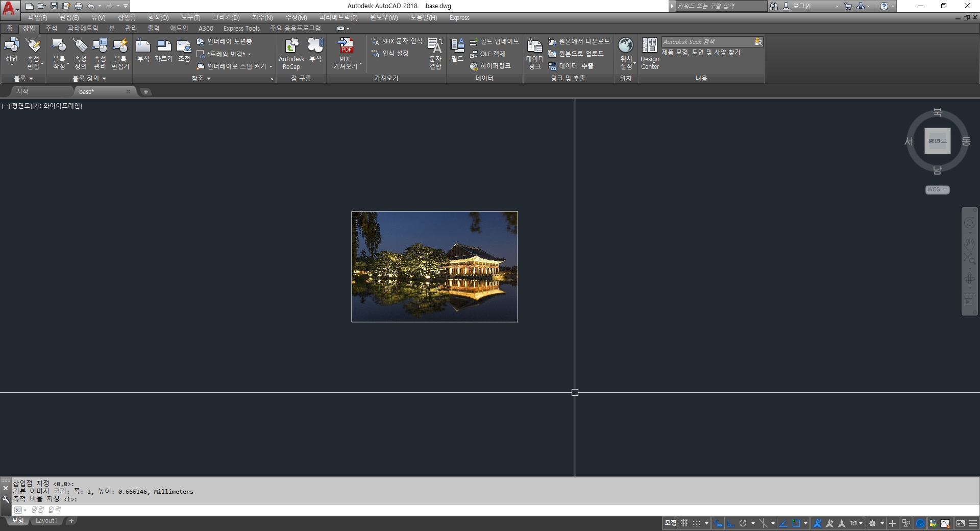Screen dimensions: 980x531
Task: Open the 파일(F) menu
Action: point(37,17)
